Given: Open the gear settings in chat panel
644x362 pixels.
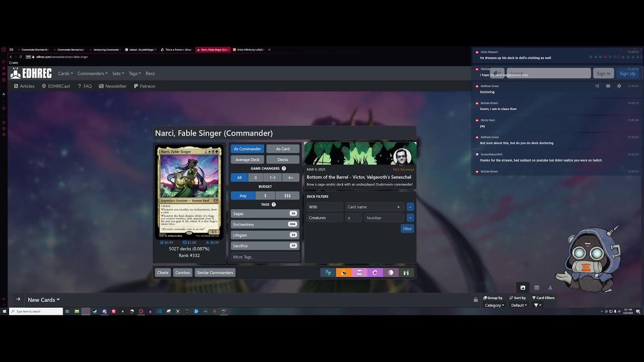Looking at the screenshot, I should point(619,86).
